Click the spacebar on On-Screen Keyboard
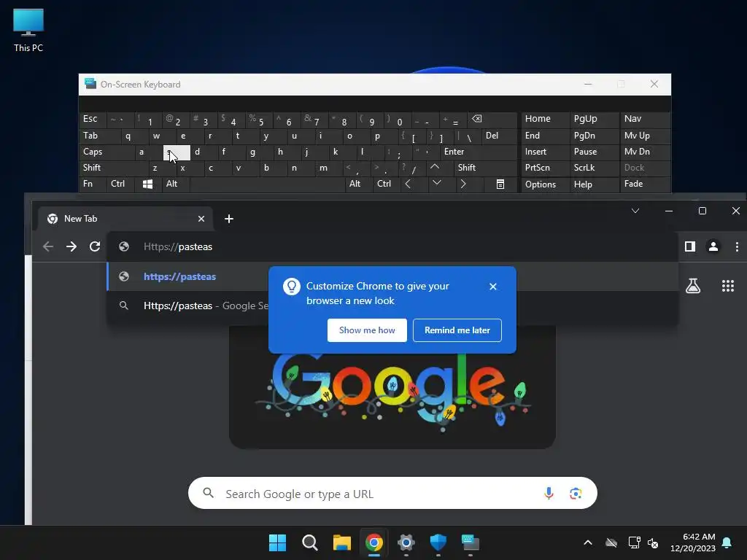The width and height of the screenshot is (747, 560). click(x=267, y=184)
